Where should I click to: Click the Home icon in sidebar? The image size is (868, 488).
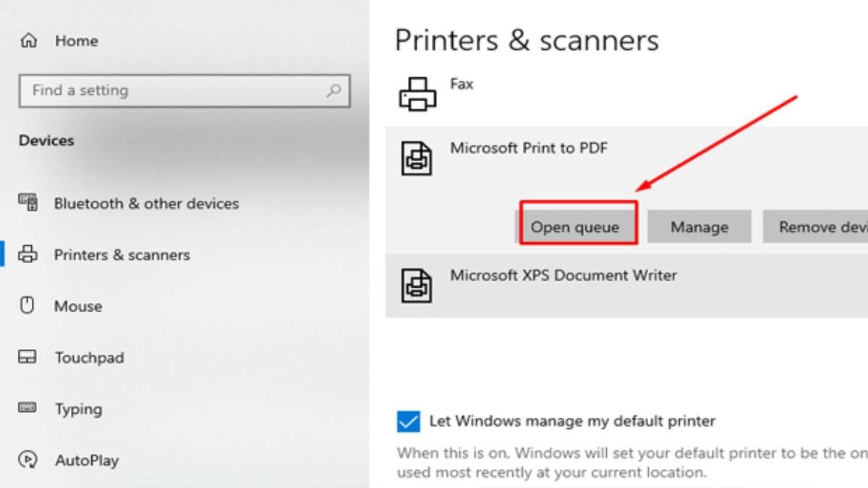pos(28,40)
